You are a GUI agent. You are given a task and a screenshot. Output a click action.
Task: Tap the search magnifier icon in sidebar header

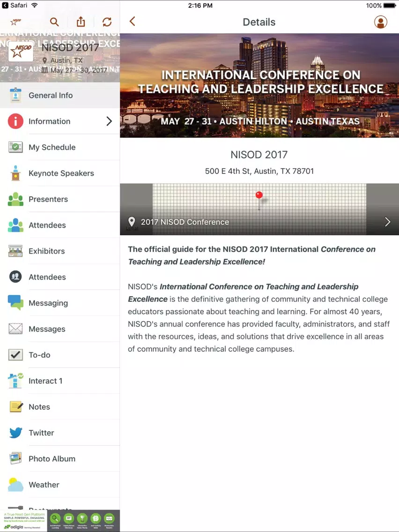54,22
